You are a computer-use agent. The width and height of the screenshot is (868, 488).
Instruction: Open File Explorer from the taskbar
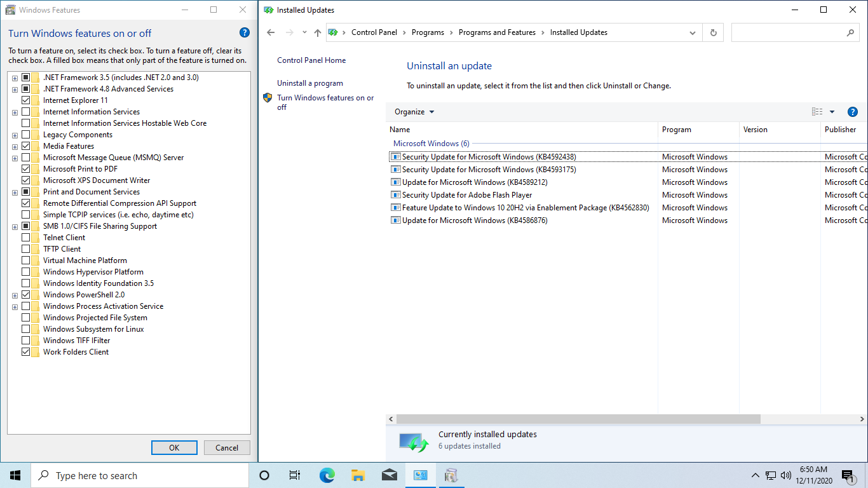[x=358, y=475]
